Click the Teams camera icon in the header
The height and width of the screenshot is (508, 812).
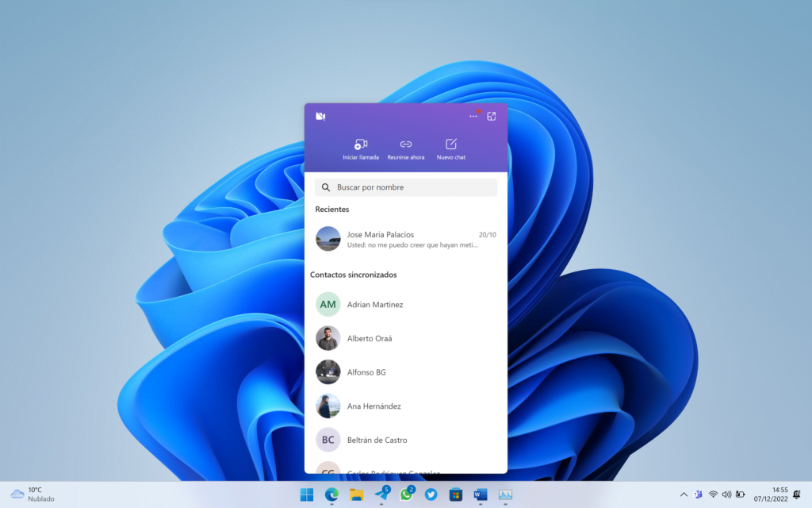click(320, 116)
